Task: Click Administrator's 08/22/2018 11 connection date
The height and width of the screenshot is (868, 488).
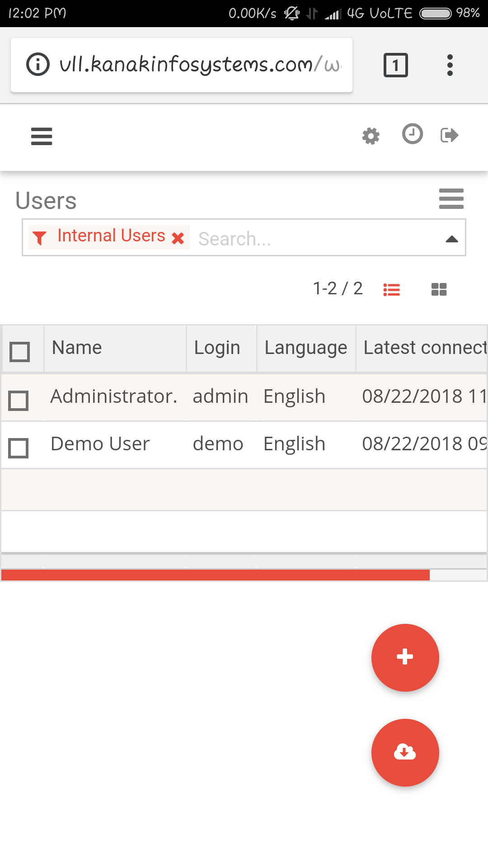Action: pos(424,396)
